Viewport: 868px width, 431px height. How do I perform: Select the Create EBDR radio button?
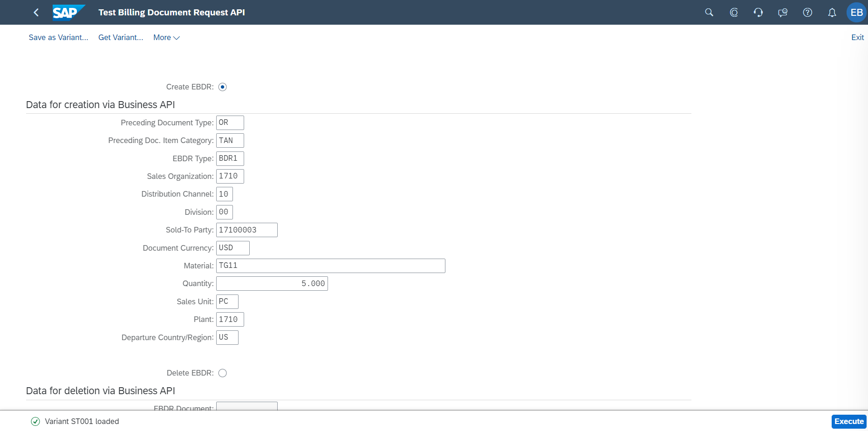(223, 87)
